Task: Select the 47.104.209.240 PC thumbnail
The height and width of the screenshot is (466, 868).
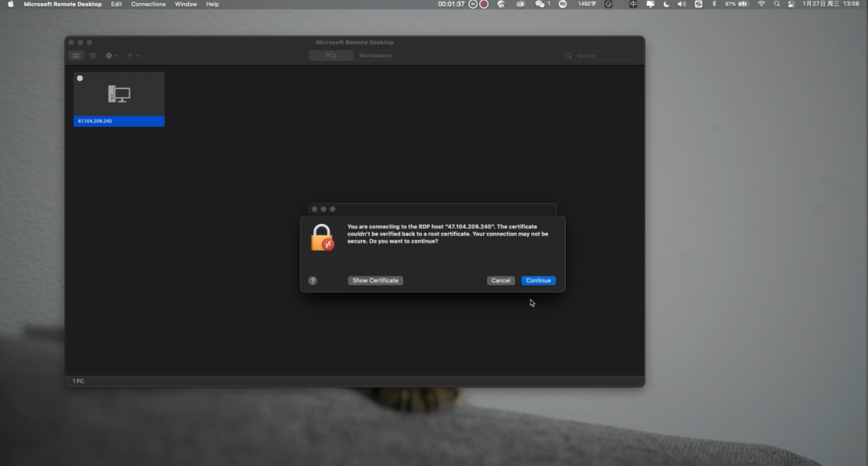Action: tap(119, 99)
